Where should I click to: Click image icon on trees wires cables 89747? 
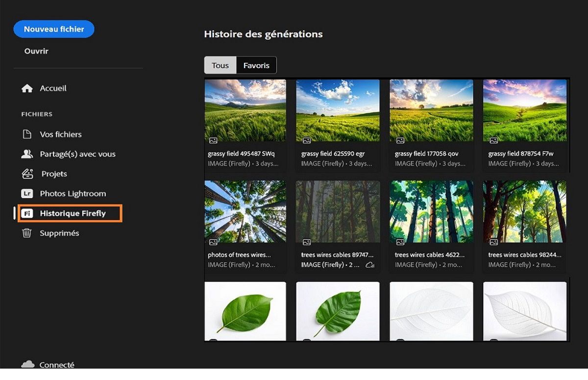[307, 242]
